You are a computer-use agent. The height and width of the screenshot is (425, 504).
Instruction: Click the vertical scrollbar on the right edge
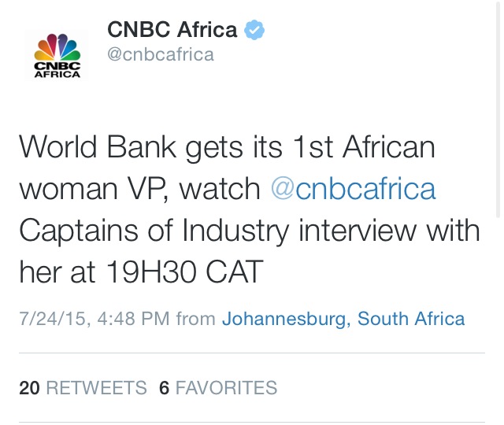click(x=498, y=109)
